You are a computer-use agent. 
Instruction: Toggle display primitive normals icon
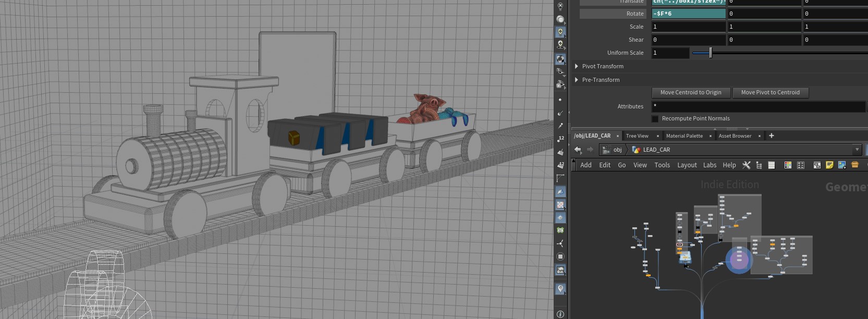[560, 152]
